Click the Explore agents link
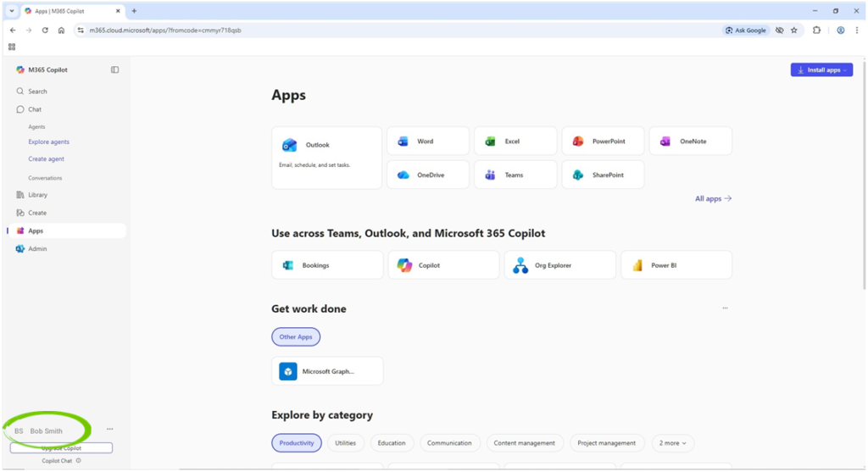The height and width of the screenshot is (472, 868). pos(48,142)
